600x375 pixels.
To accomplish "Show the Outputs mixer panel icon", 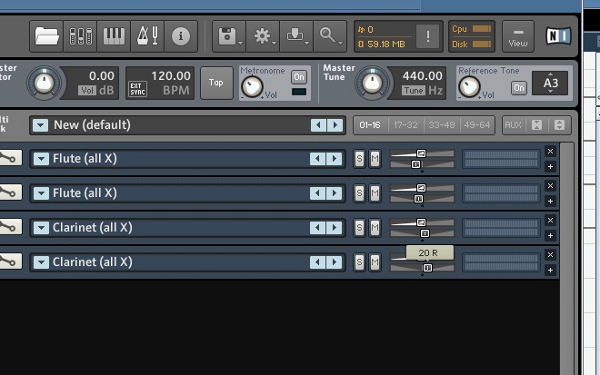I will click(x=80, y=36).
